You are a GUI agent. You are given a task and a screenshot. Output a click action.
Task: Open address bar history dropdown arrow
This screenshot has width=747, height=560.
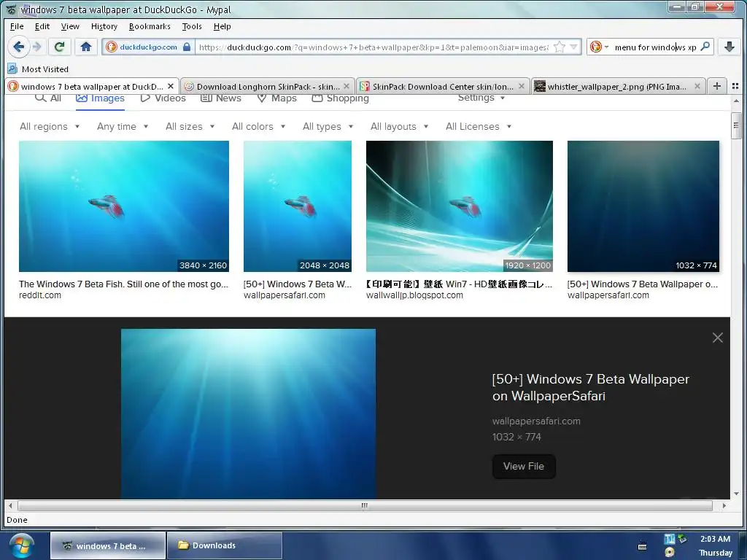[573, 47]
